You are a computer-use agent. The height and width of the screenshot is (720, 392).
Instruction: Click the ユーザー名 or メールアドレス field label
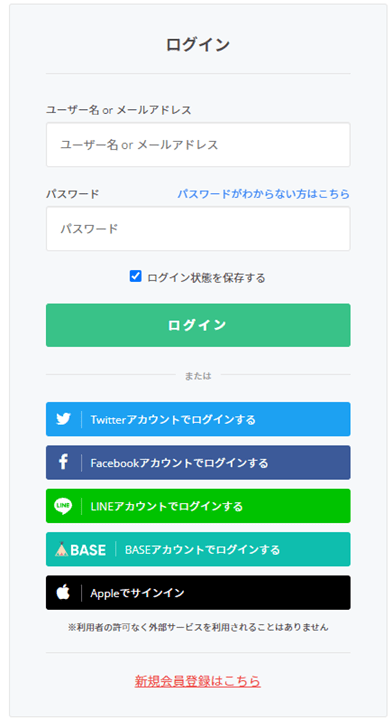(x=118, y=110)
